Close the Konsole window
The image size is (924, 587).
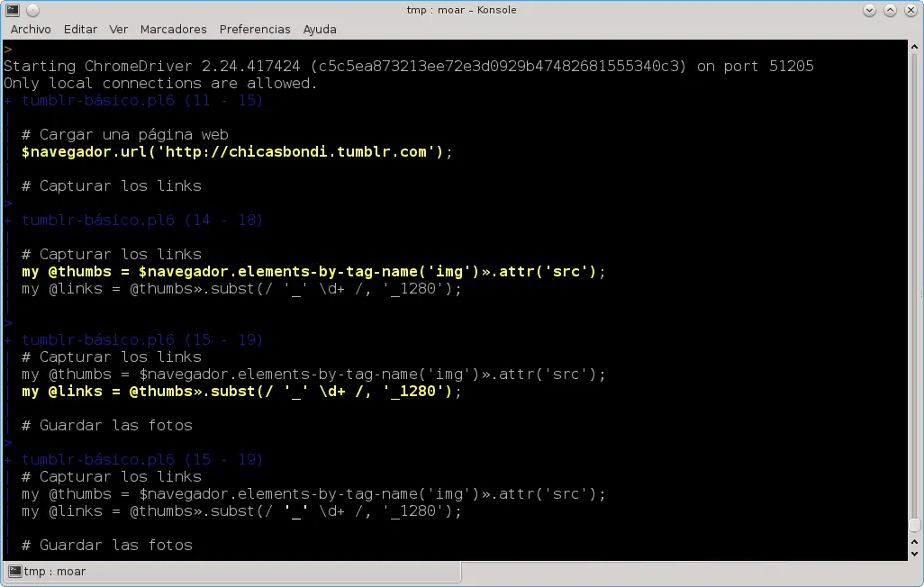(x=911, y=10)
